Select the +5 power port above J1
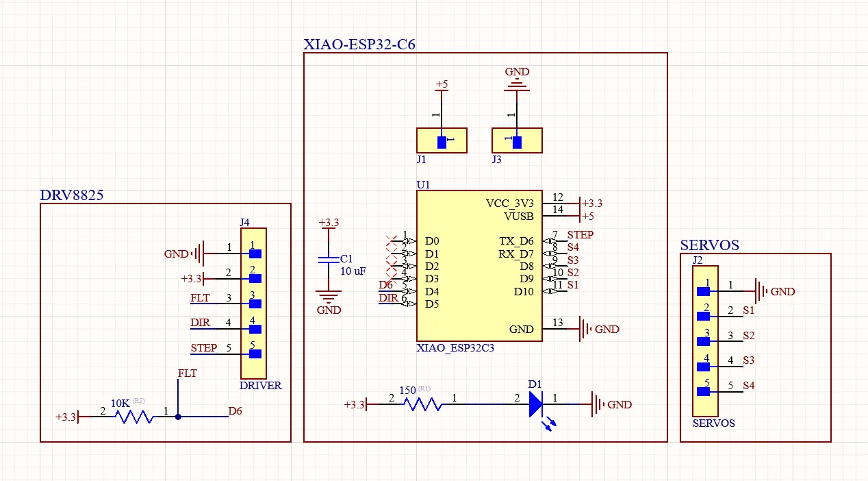The height and width of the screenshot is (481, 868). [442, 86]
